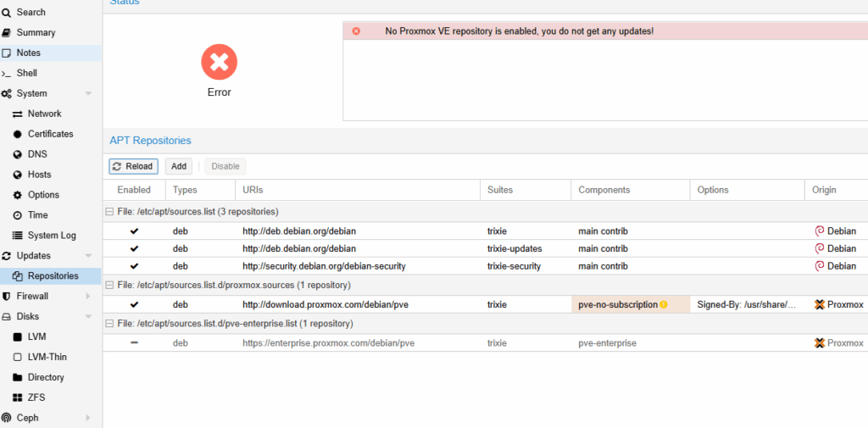This screenshot has width=868, height=428.
Task: Collapse the Updates section arrow
Action: (x=88, y=256)
